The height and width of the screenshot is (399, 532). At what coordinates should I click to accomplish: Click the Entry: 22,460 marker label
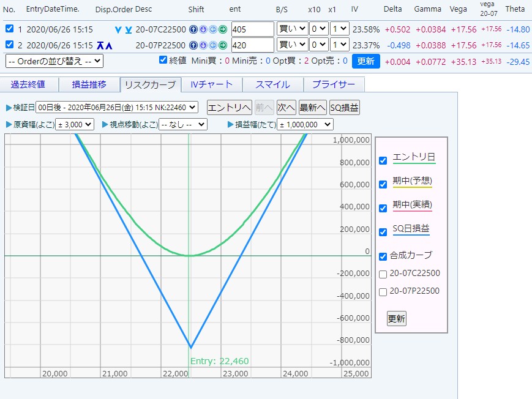pyautogui.click(x=220, y=361)
